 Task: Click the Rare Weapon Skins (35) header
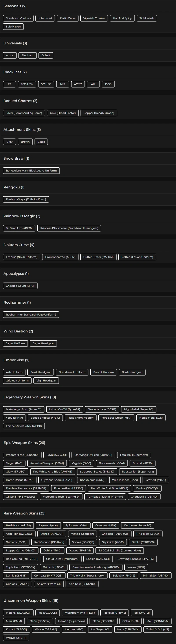tap(24, 513)
